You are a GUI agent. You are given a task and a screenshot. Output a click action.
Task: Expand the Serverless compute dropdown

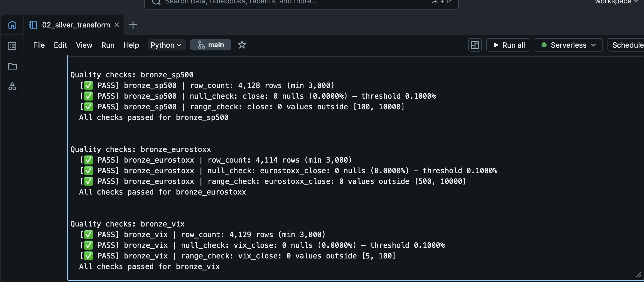tap(569, 45)
